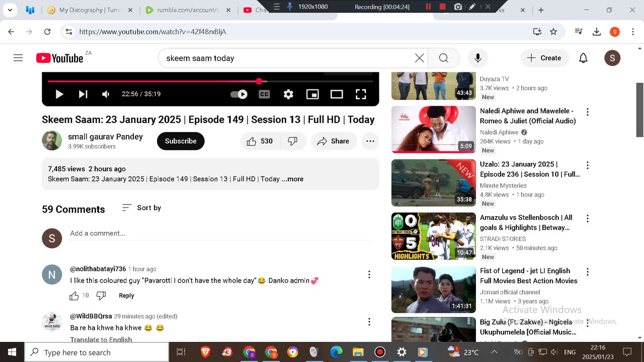Open Uzalo 23 January 2025 video title
Viewport: 644px width, 362px height.
[x=530, y=169]
